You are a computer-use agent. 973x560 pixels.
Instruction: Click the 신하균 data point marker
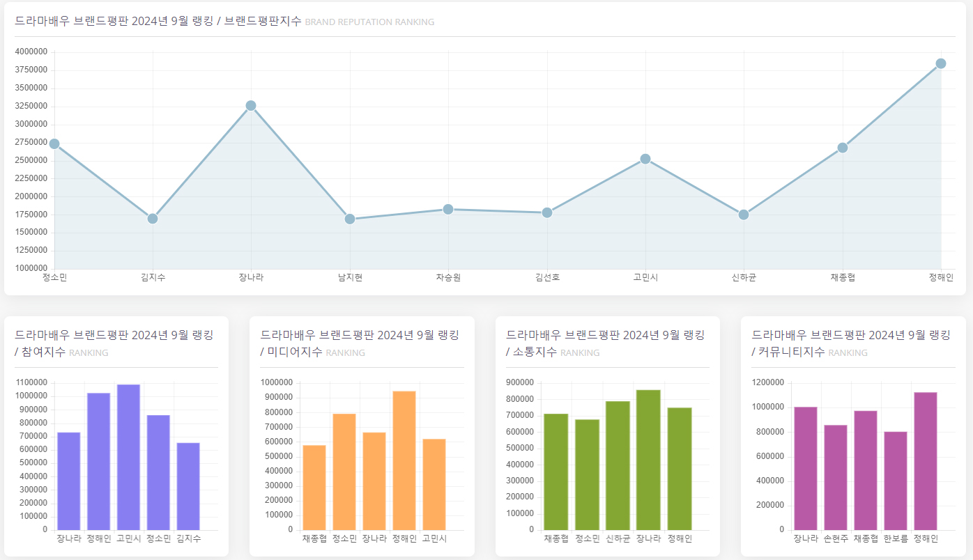[x=744, y=215]
